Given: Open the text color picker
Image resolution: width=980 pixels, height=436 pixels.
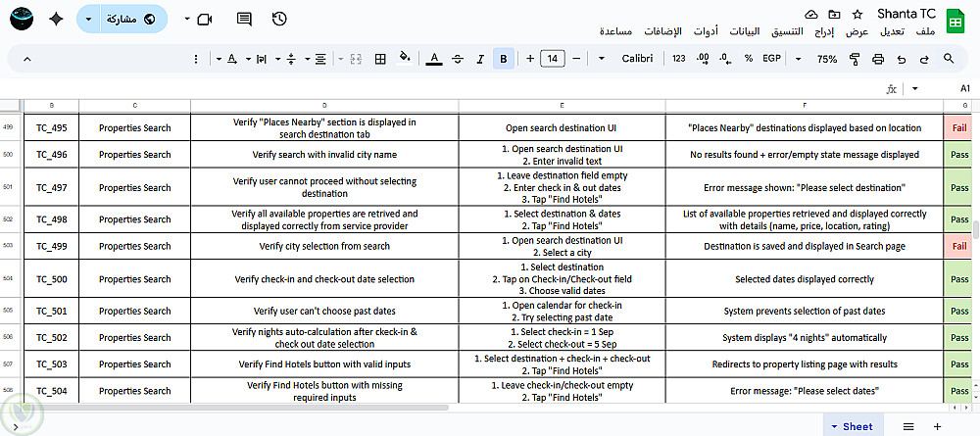Looking at the screenshot, I should (434, 59).
